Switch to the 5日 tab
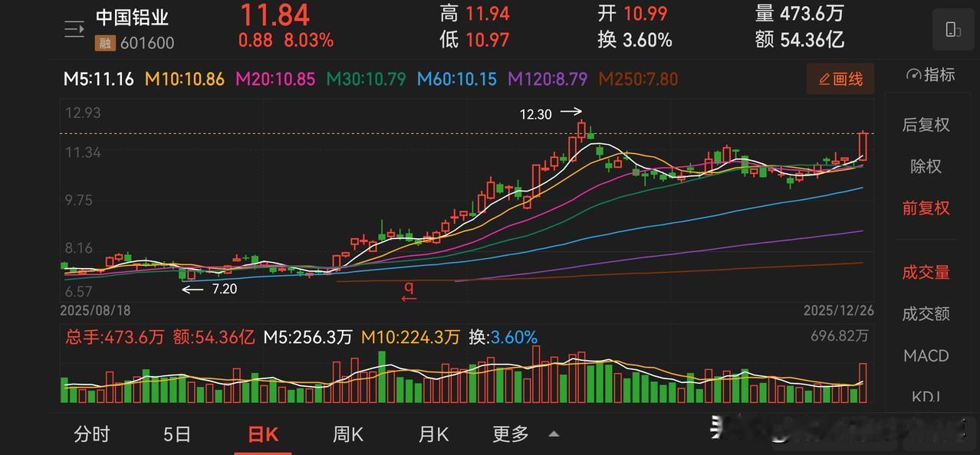The height and width of the screenshot is (455, 980). [x=177, y=434]
